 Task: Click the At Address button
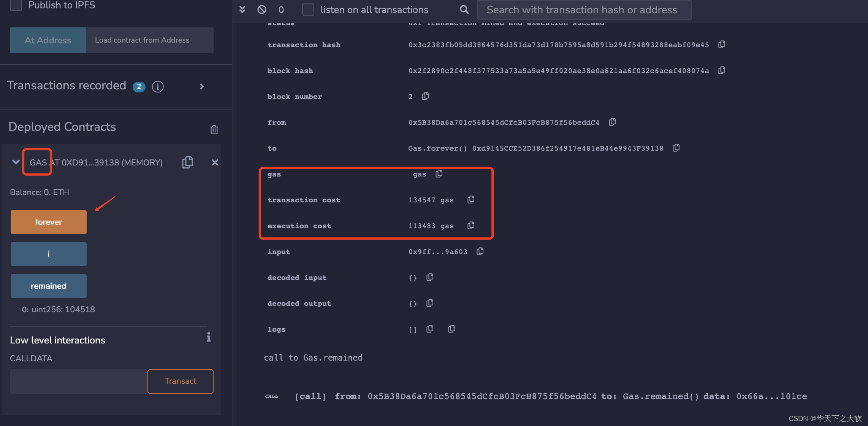pyautogui.click(x=48, y=40)
